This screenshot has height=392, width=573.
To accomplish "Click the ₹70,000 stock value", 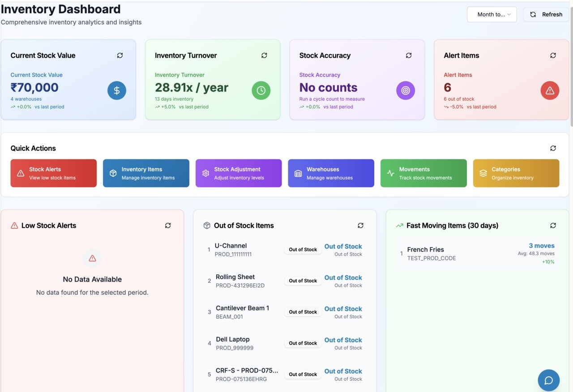I will [34, 87].
